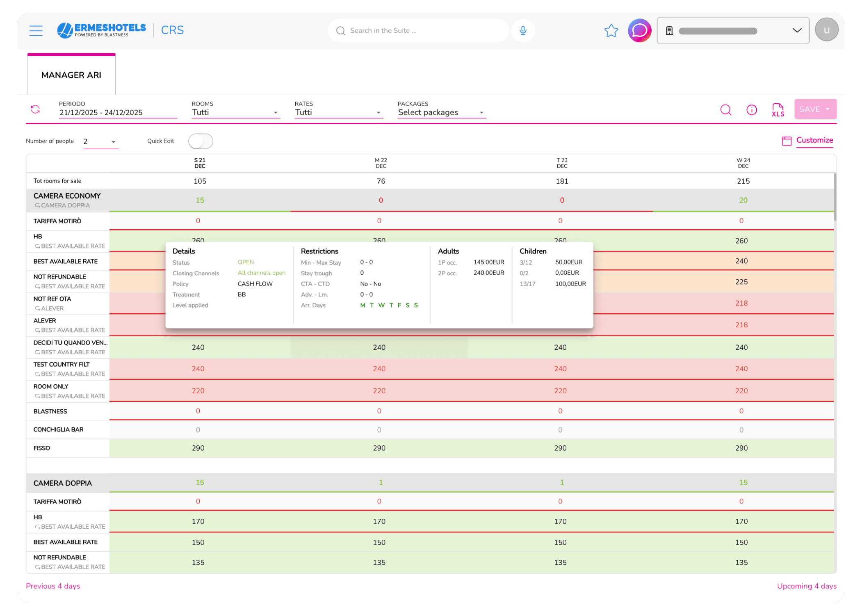This screenshot has width=862, height=616.
Task: Change the Number of people dropdown
Action: tap(100, 141)
